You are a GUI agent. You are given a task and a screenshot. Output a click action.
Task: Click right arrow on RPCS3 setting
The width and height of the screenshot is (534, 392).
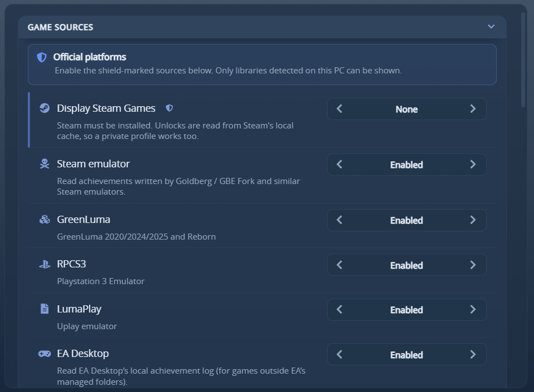(473, 265)
